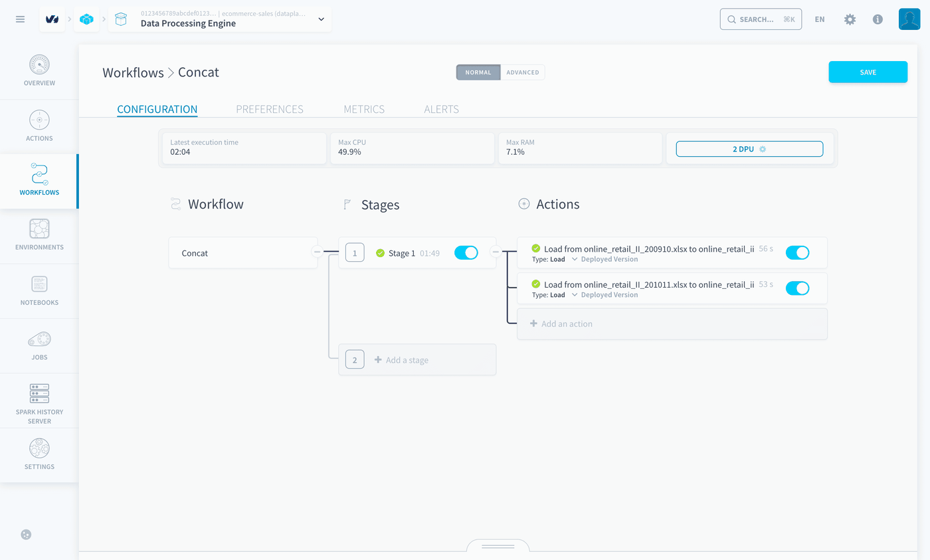930x560 pixels.
Task: Open the user profile avatar
Action: coord(909,19)
